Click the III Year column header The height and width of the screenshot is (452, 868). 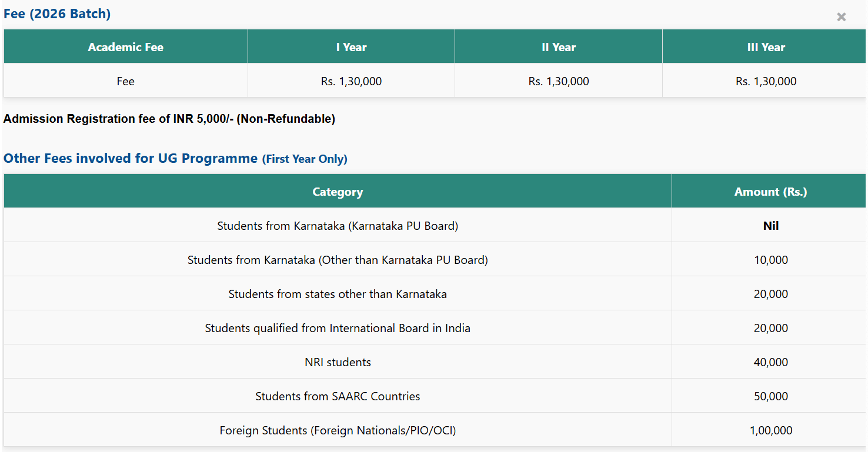point(766,47)
